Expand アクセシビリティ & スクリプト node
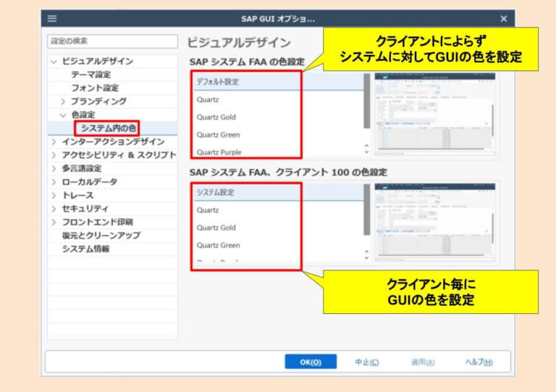The image size is (556, 392). 54,155
